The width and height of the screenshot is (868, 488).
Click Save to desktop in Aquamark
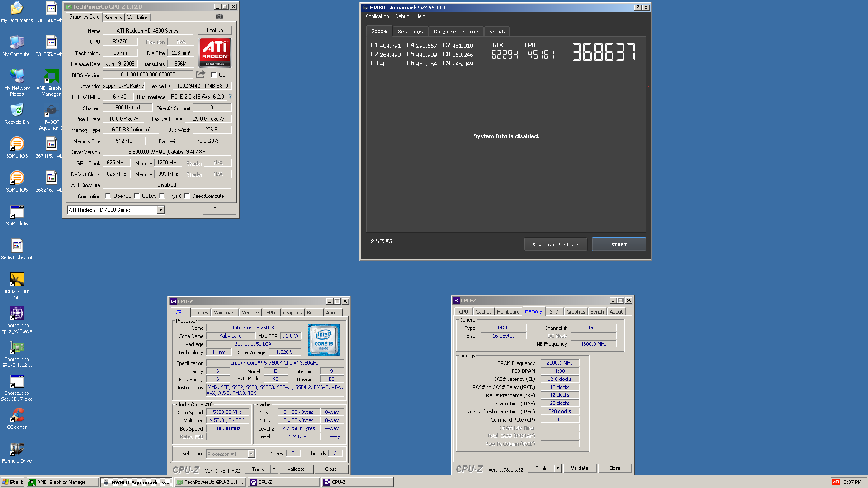click(x=556, y=244)
